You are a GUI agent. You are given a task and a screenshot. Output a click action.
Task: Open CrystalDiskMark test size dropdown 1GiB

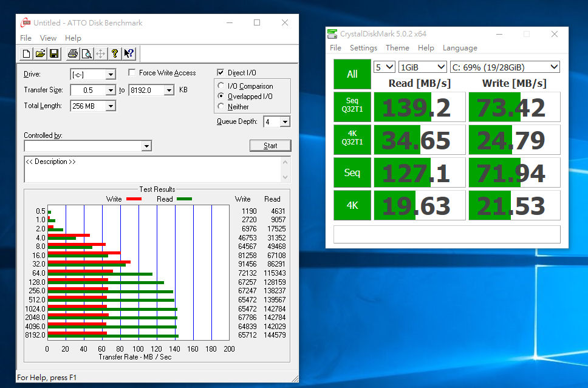pyautogui.click(x=423, y=67)
